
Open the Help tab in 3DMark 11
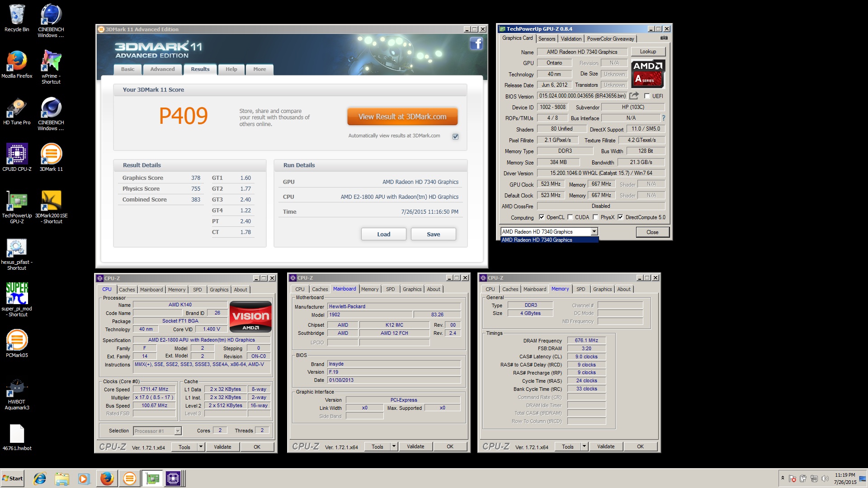pyautogui.click(x=231, y=69)
